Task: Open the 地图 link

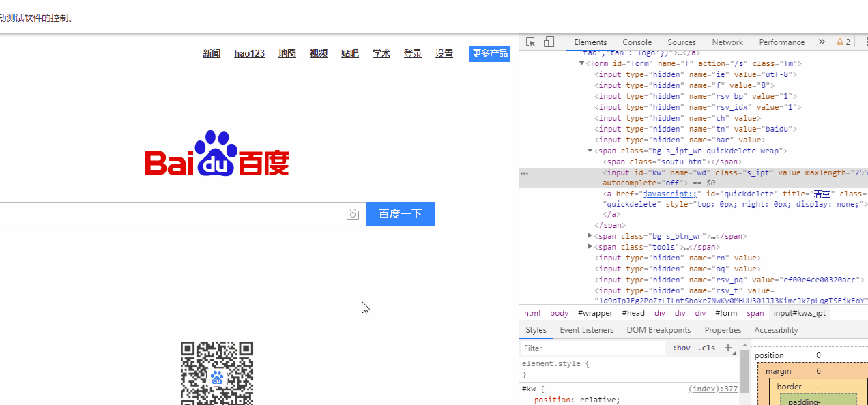Action: [287, 53]
